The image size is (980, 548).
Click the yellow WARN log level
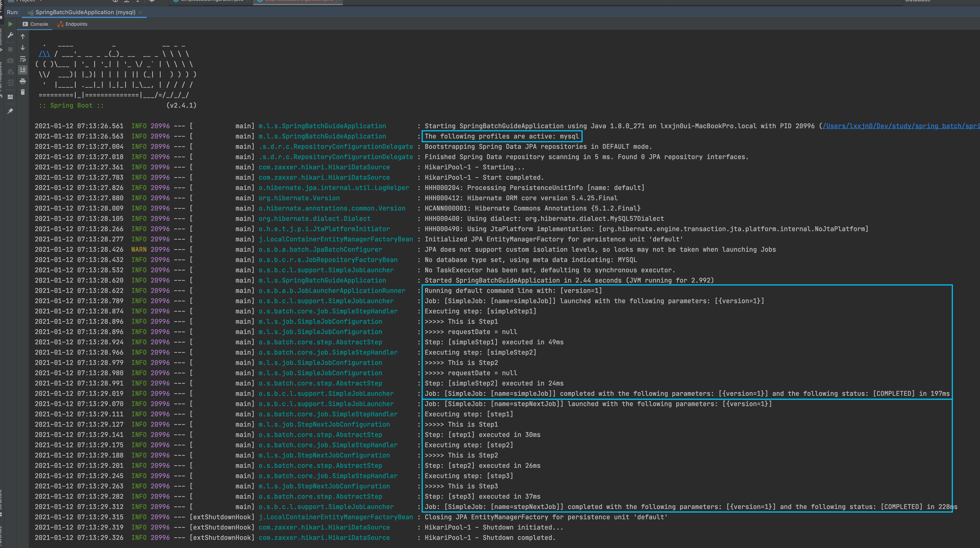(139, 250)
